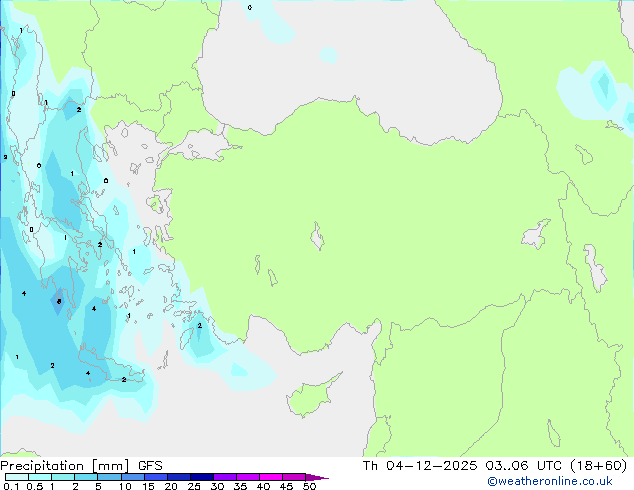Click the 20–25 mm dark blue legend swatch
The height and width of the screenshot is (490, 634).
[x=179, y=477]
